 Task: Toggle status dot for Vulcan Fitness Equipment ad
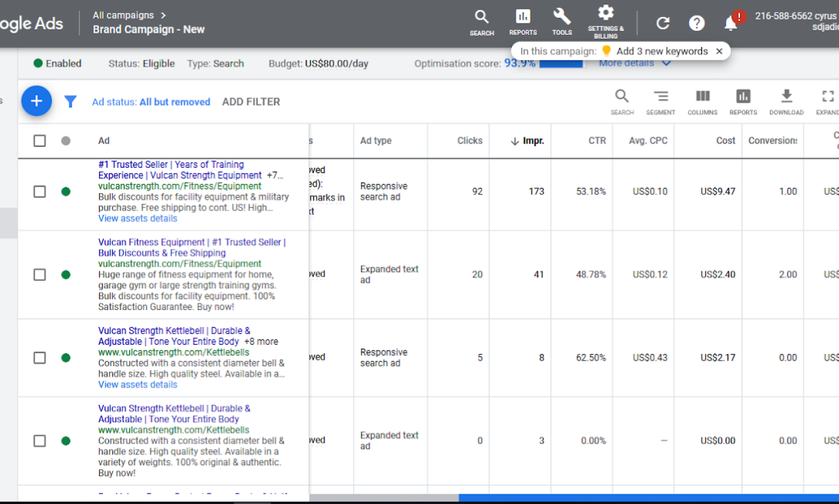(66, 275)
